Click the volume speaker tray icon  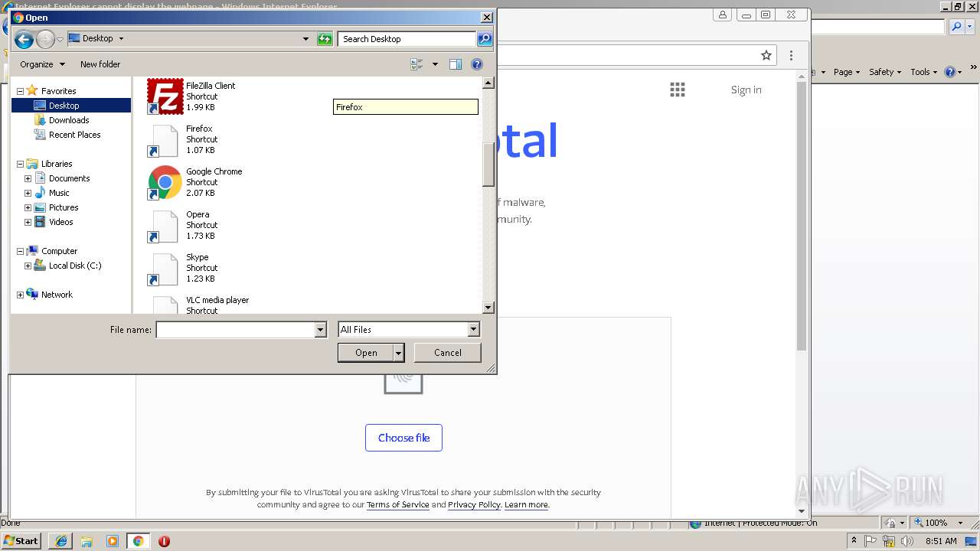907,541
